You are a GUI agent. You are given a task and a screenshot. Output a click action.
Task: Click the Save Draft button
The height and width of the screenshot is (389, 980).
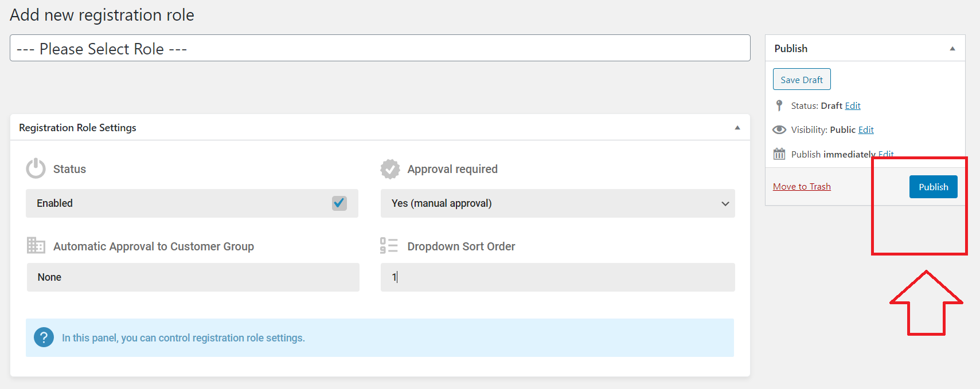click(x=802, y=80)
